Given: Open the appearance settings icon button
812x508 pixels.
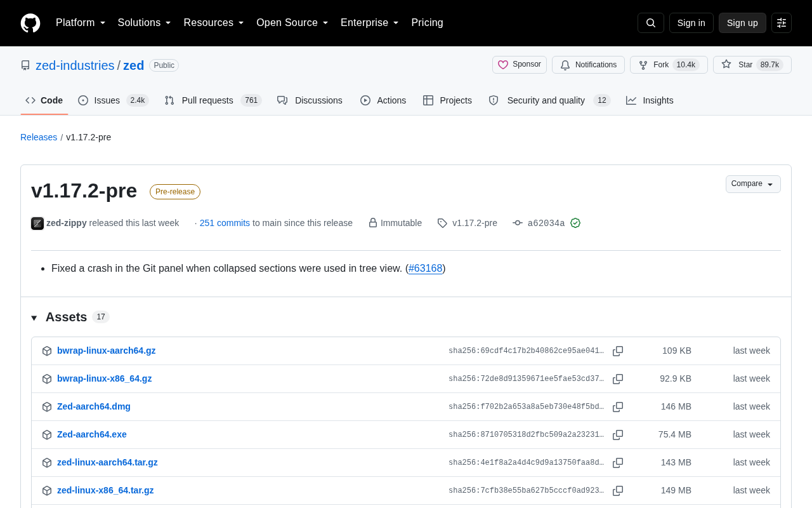Looking at the screenshot, I should coord(782,23).
